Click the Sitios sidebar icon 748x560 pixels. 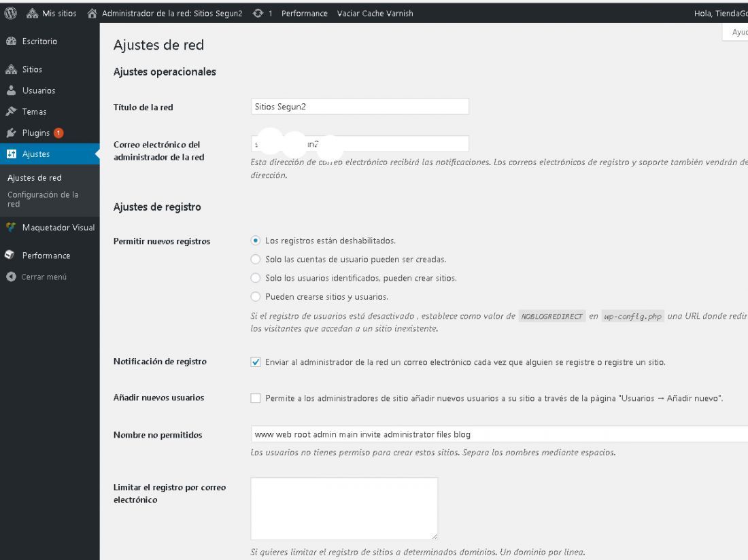click(11, 69)
